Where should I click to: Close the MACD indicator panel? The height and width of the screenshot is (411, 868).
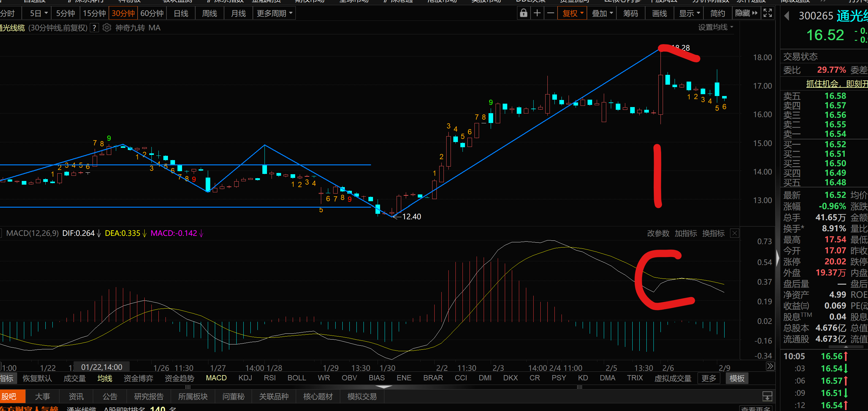(735, 233)
